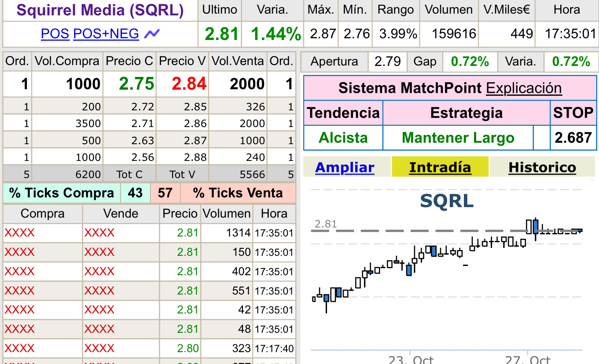The height and width of the screenshot is (364, 599).
Task: Click the trade volume 1314 row
Action: coord(150,233)
